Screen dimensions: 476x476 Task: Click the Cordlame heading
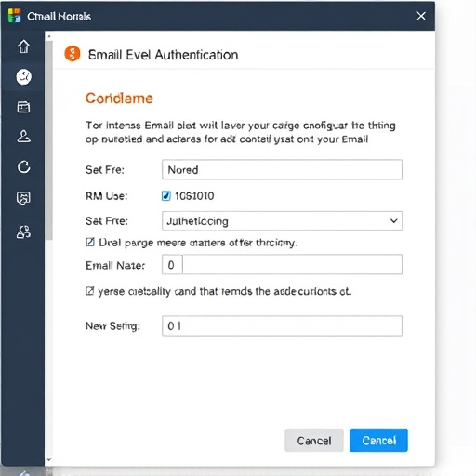[119, 99]
